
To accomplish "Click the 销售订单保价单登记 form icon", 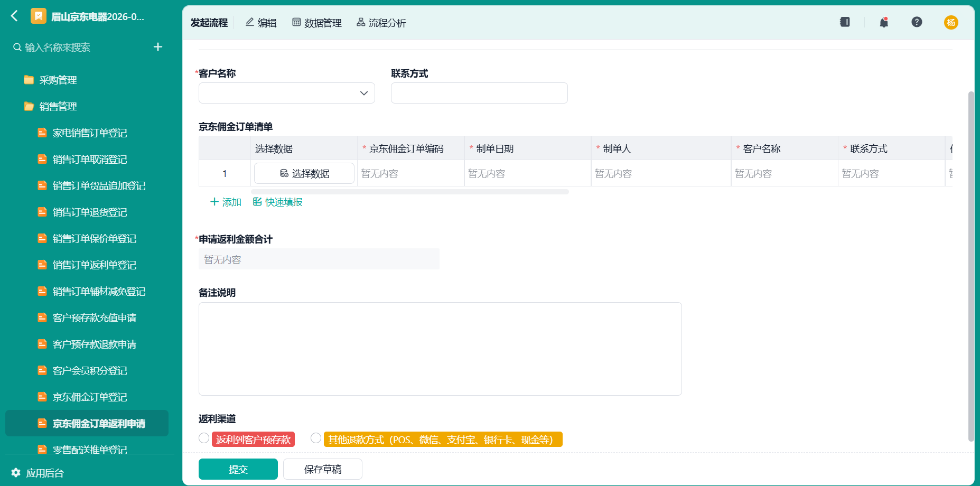I will [42, 238].
